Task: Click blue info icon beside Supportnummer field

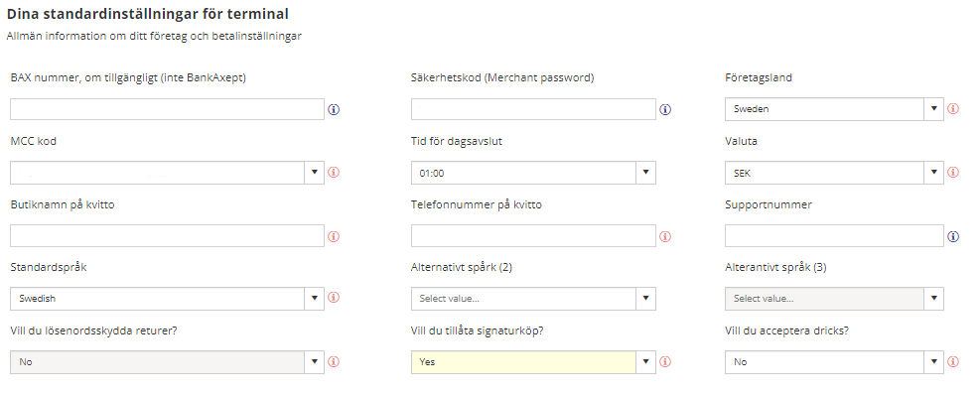Action: [953, 237]
